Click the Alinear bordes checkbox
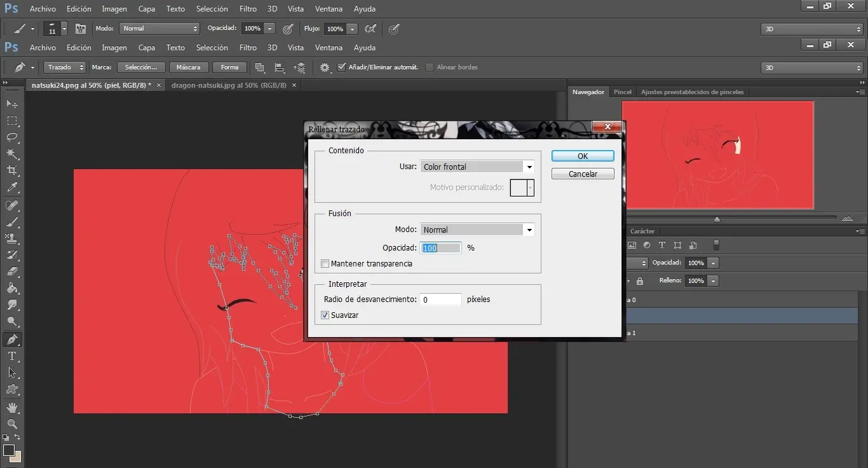868x468 pixels. 430,67
